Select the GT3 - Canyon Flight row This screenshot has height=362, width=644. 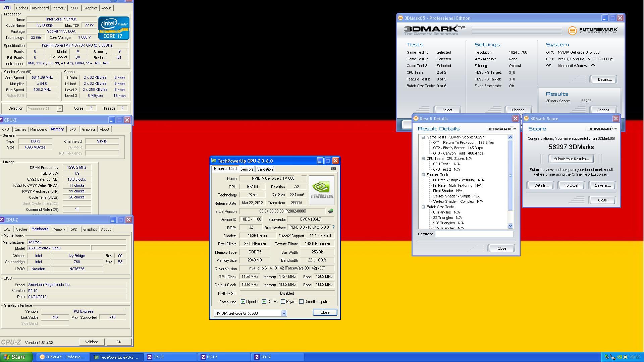coord(458,153)
